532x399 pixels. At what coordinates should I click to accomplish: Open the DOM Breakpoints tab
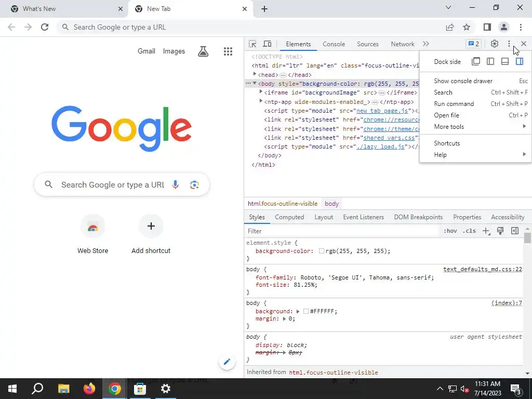pyautogui.click(x=418, y=217)
